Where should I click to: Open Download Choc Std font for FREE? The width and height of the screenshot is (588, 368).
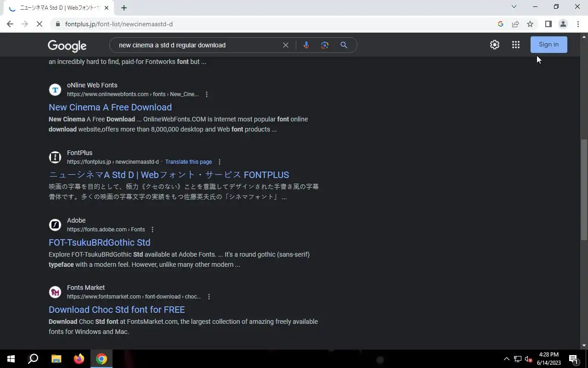(x=117, y=310)
